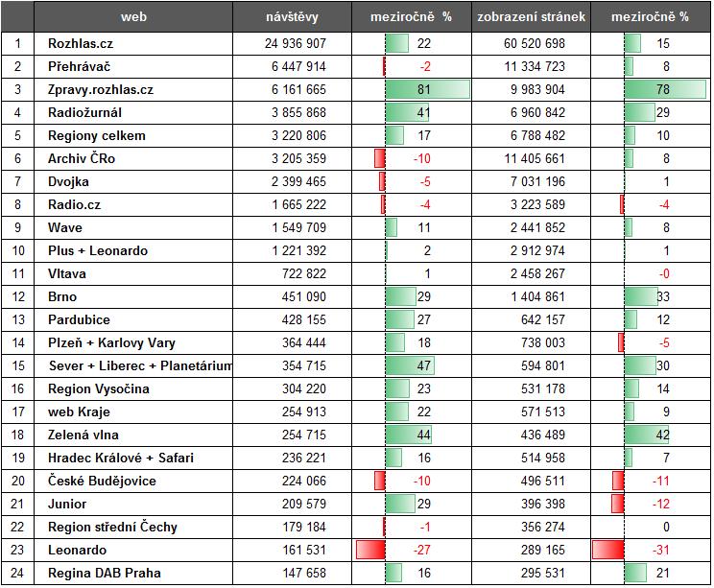Click visits value 3 855 868
Screen dimensions: 714x588
[x=298, y=112]
